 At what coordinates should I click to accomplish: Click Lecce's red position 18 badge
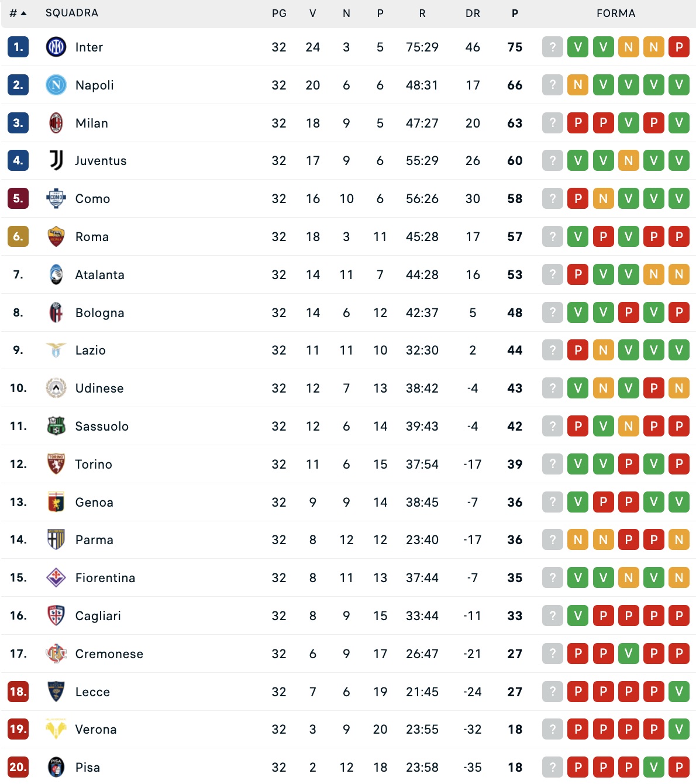click(18, 692)
